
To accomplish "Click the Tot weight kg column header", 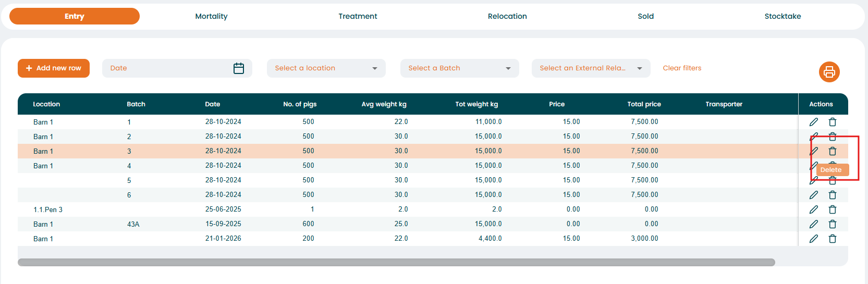I will pyautogui.click(x=476, y=104).
